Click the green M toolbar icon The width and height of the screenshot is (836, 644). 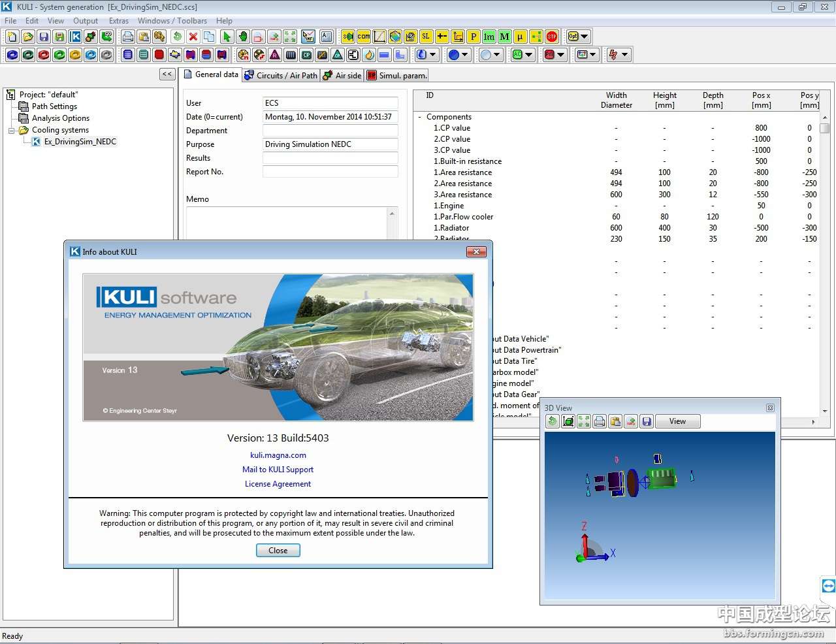[x=504, y=37]
